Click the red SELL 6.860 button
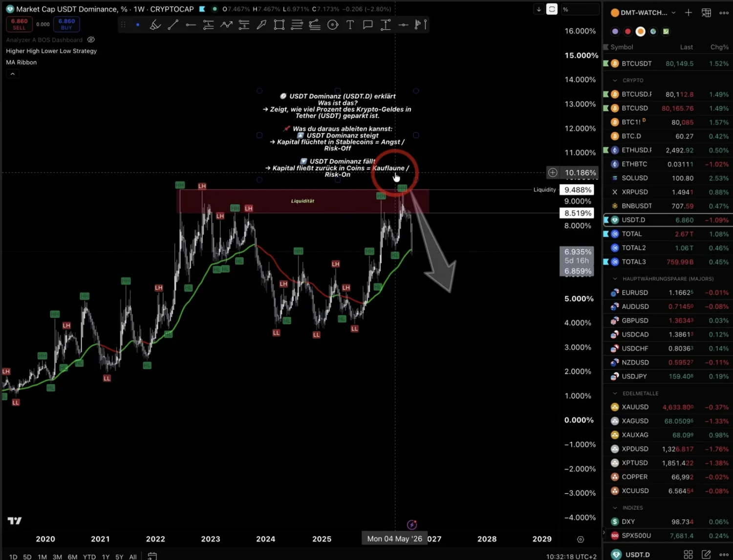 coord(19,24)
